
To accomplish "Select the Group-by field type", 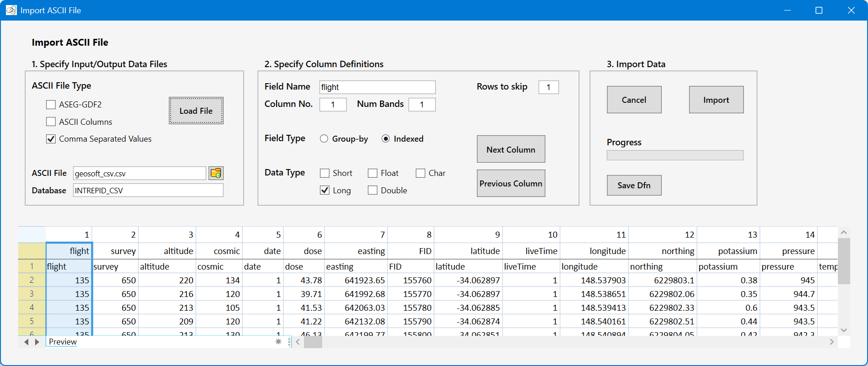I will [324, 138].
